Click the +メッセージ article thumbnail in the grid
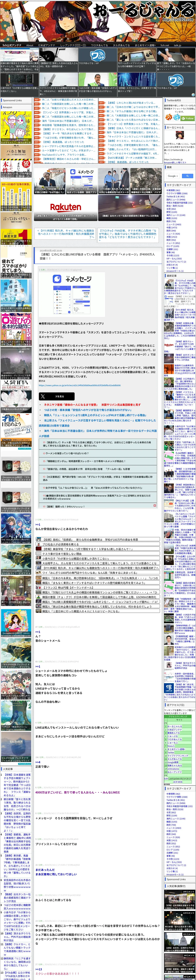The height and width of the screenshot is (980, 196). pos(82,181)
